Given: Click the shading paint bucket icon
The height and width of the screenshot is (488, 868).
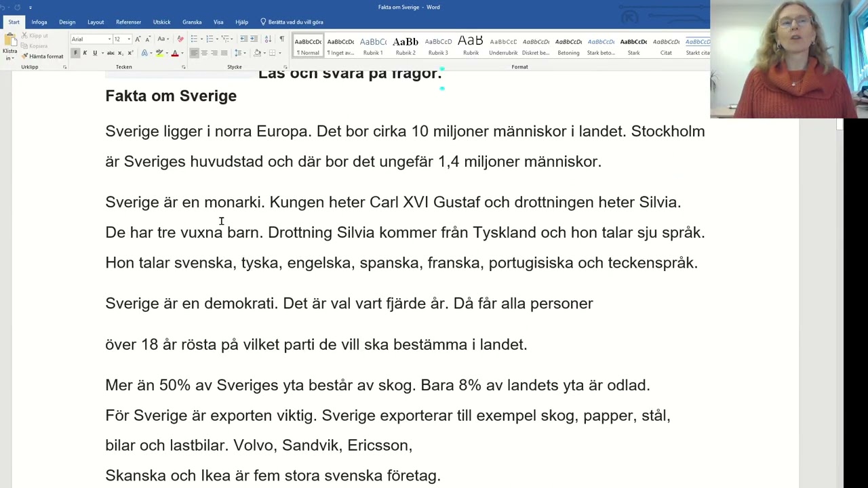Looking at the screenshot, I should tap(257, 53).
